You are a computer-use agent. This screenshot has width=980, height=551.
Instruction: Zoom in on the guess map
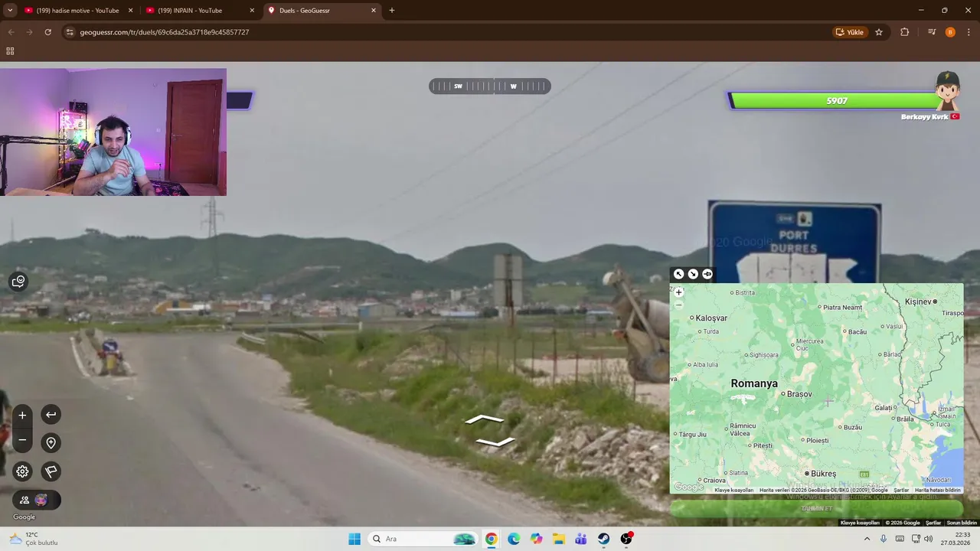pyautogui.click(x=678, y=292)
